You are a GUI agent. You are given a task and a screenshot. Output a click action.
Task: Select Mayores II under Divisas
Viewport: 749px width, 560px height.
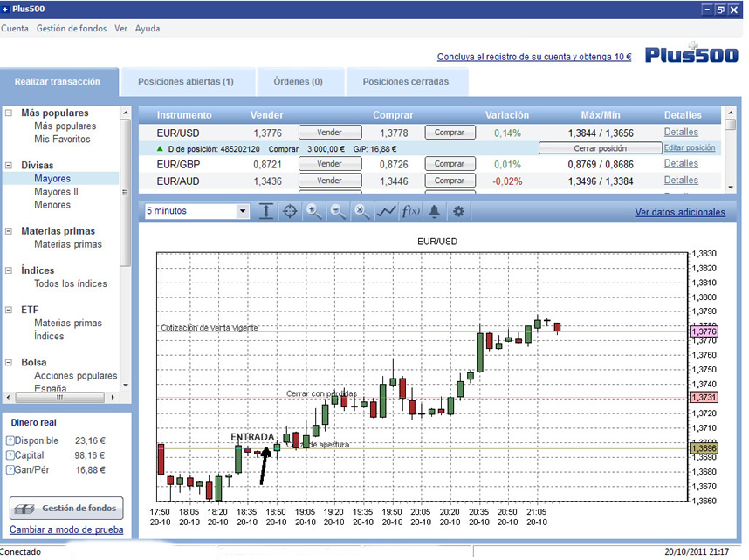[x=56, y=192]
